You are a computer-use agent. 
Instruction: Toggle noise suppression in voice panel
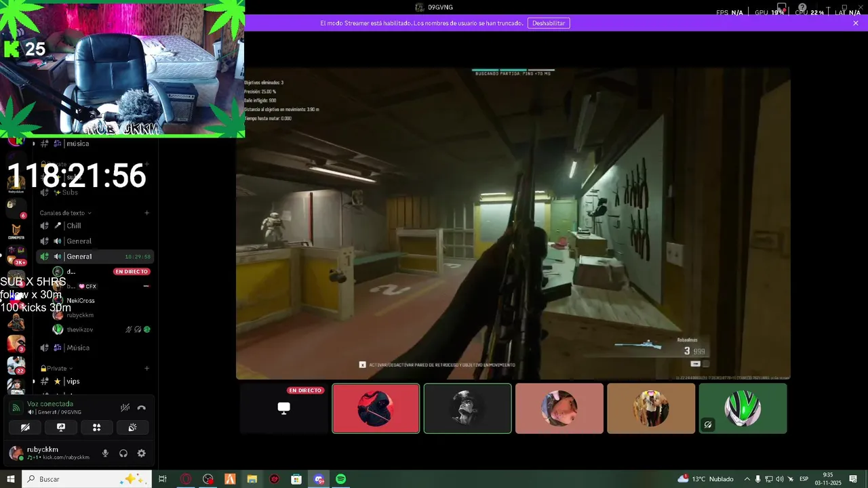(125, 407)
